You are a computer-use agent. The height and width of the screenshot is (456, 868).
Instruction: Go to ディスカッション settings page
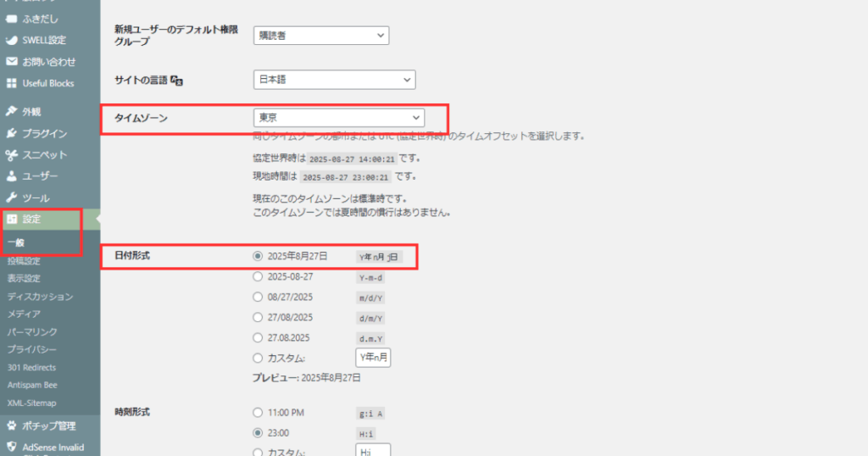tap(40, 297)
